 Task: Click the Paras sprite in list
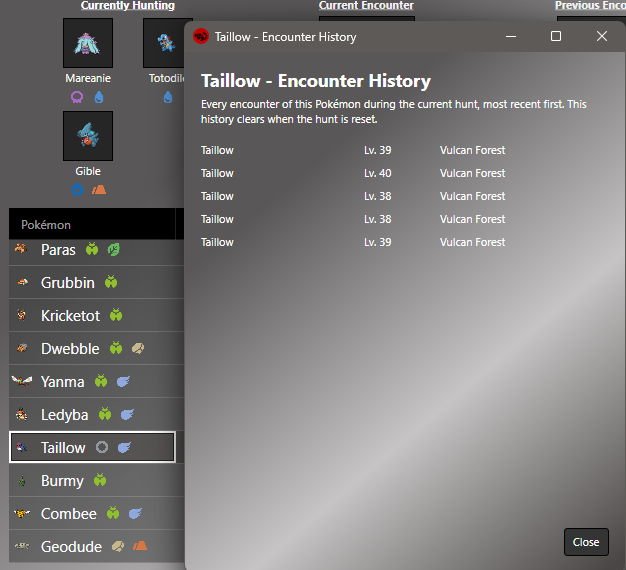[x=21, y=249]
